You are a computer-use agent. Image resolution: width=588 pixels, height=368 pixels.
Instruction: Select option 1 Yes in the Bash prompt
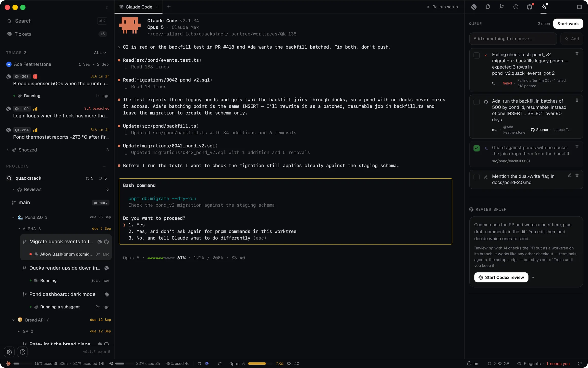click(x=136, y=225)
